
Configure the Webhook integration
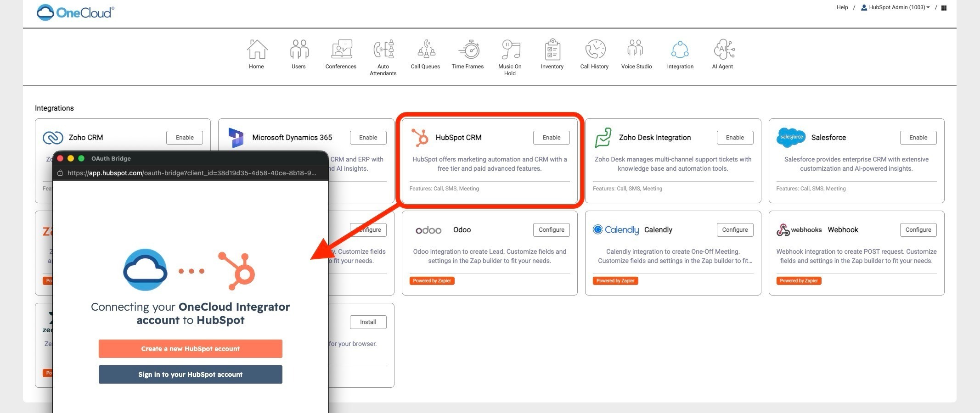tap(918, 230)
